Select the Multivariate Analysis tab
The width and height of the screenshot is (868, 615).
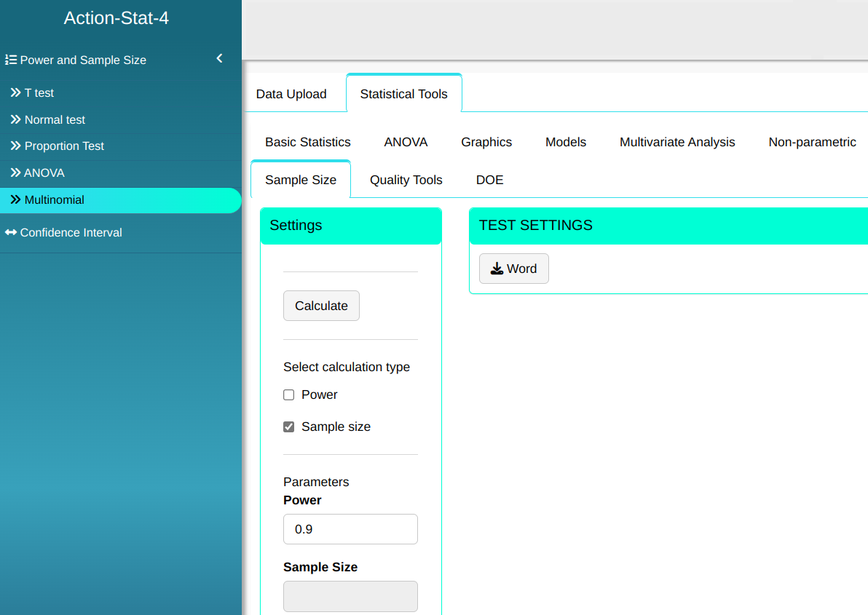pyautogui.click(x=677, y=142)
